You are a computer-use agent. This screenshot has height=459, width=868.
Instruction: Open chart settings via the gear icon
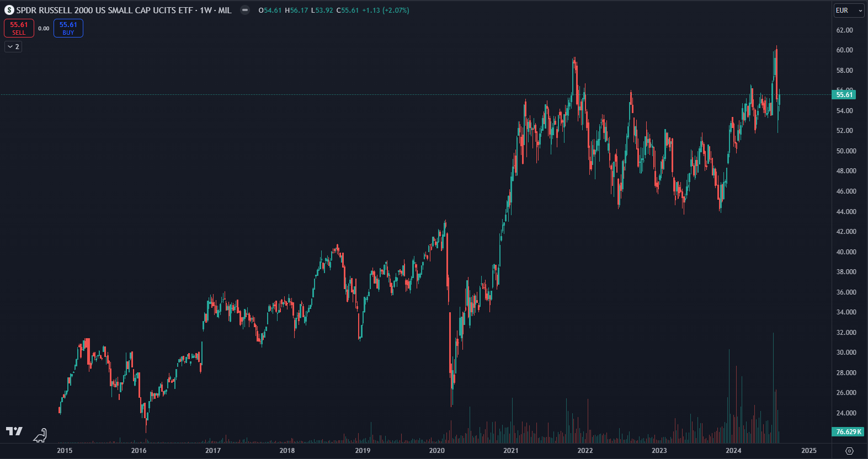tap(849, 451)
